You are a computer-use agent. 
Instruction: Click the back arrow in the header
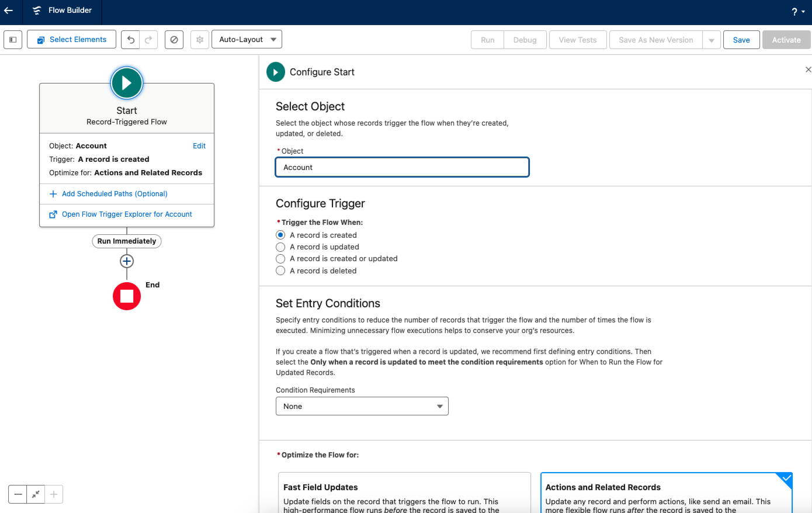[x=9, y=11]
